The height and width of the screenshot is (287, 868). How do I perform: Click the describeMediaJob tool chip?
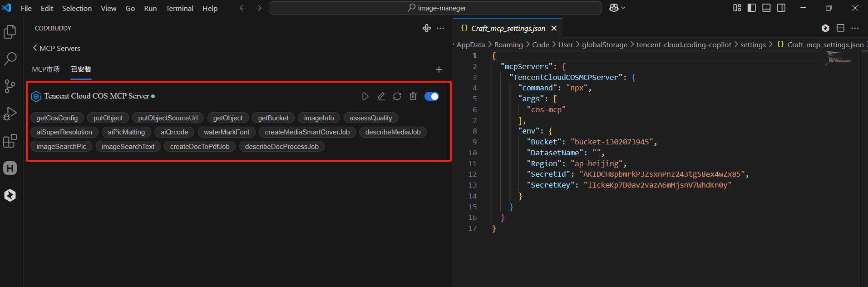coord(393,132)
